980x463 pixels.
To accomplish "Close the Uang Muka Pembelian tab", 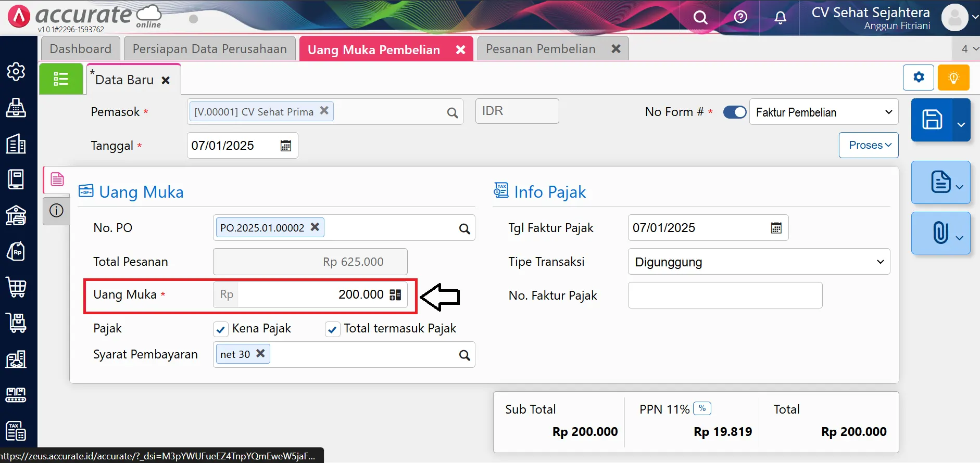I will click(x=460, y=49).
